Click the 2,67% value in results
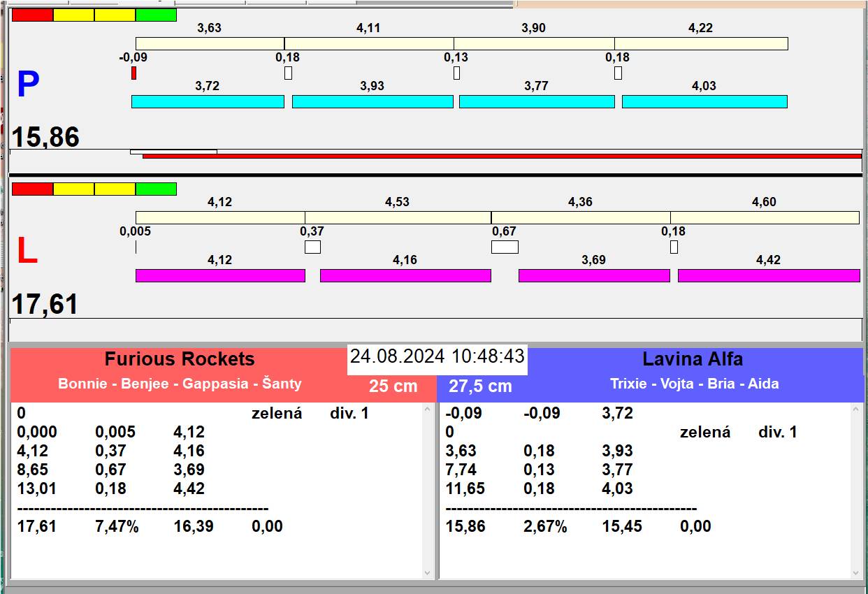 pos(545,526)
